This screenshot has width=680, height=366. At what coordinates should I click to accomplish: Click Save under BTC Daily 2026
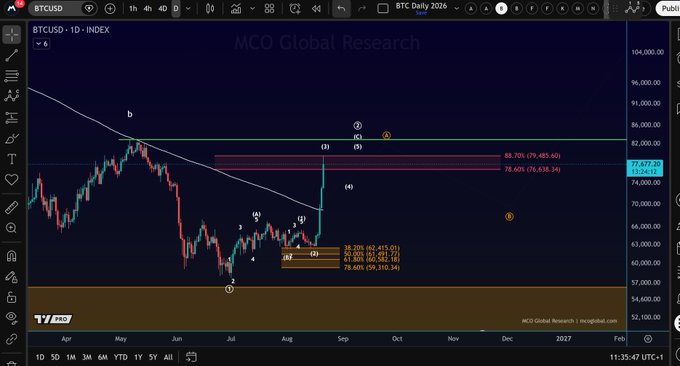(421, 13)
